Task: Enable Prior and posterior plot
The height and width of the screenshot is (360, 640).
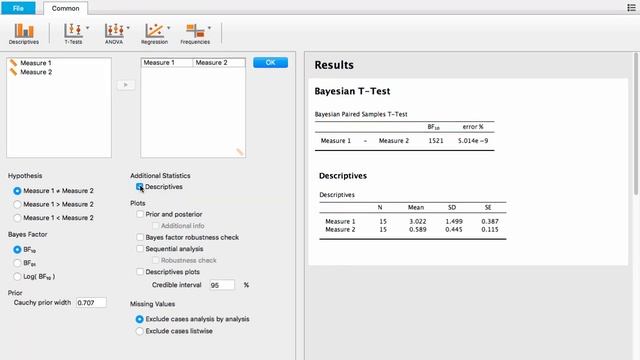Action: [x=140, y=214]
